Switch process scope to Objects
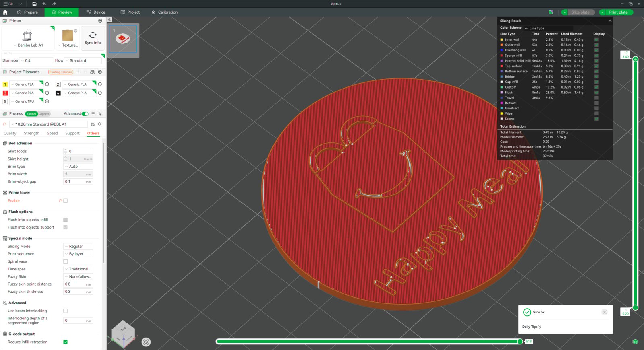Screen dimensions: 644x350 click(44, 114)
